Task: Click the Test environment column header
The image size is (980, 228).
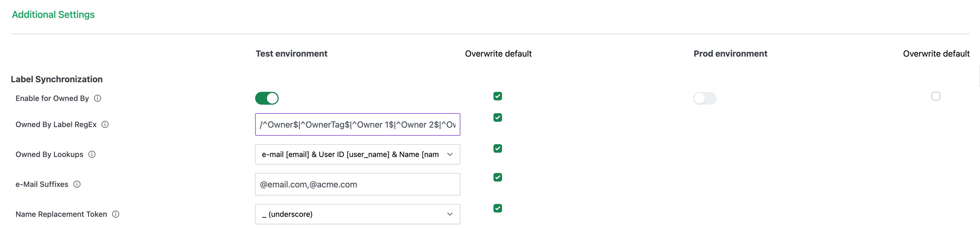Action: pyautogui.click(x=291, y=54)
